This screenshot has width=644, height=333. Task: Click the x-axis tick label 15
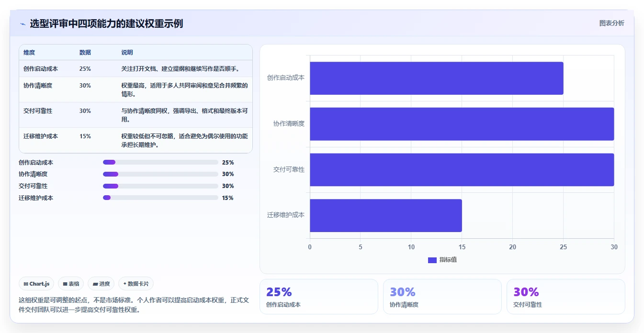[462, 247]
